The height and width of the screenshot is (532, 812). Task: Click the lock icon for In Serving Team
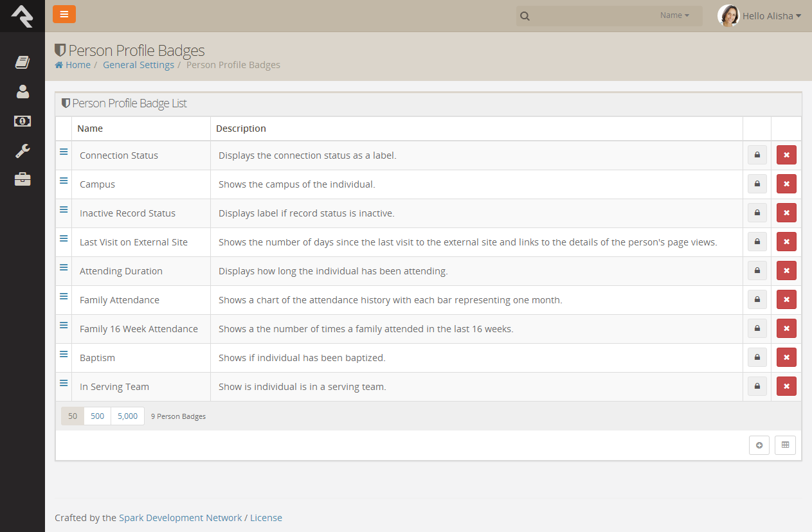click(757, 386)
